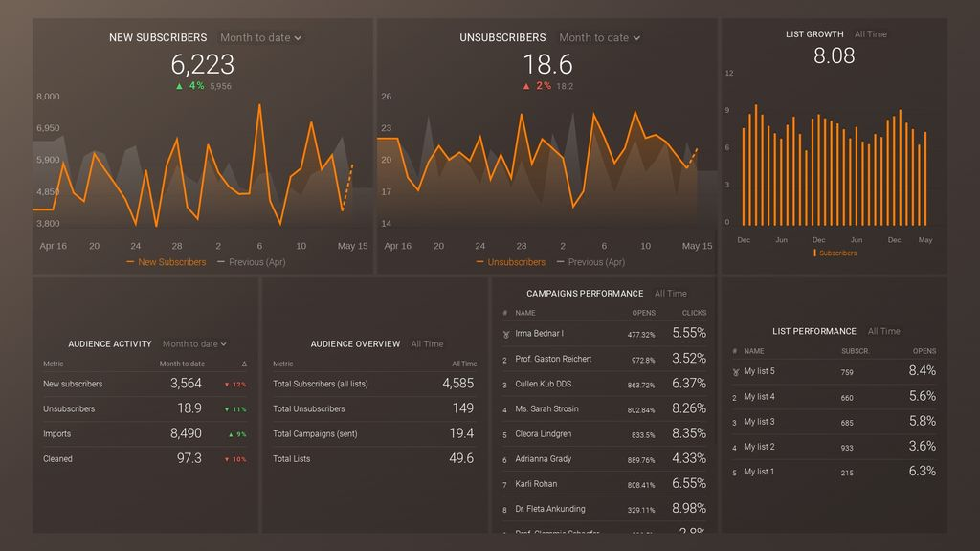This screenshot has width=980, height=551.
Task: Open Unsubscribers Month to date dropdown
Action: pos(599,37)
